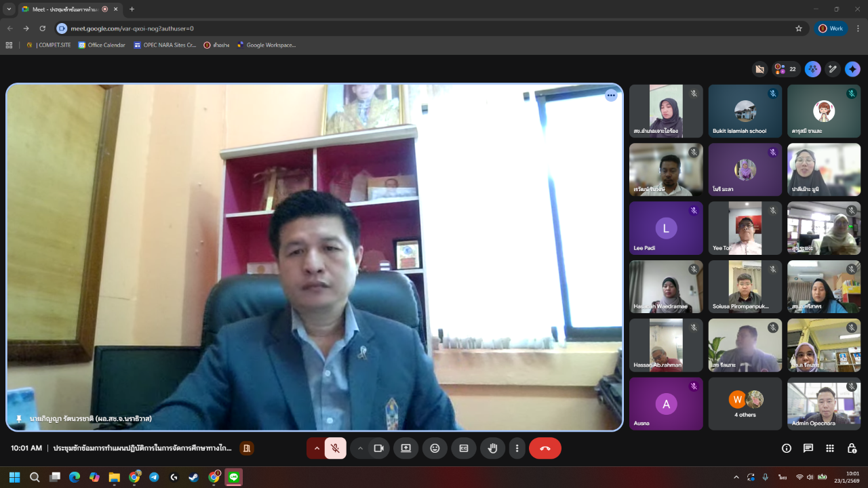Show the participant list with 22 people
Viewport: 868px width, 488px height.
785,69
